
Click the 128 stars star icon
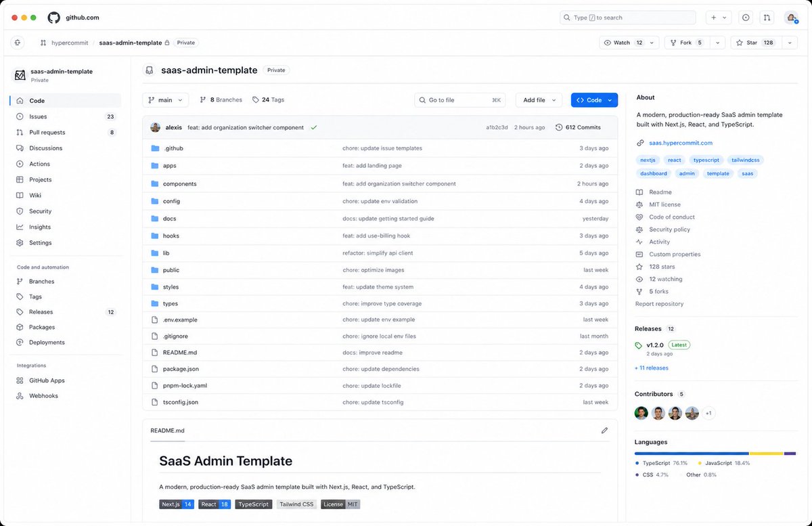(639, 267)
